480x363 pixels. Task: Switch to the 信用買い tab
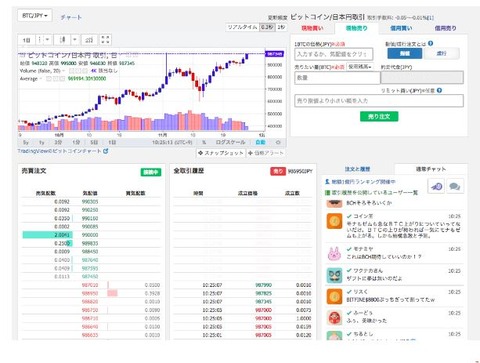click(x=401, y=28)
